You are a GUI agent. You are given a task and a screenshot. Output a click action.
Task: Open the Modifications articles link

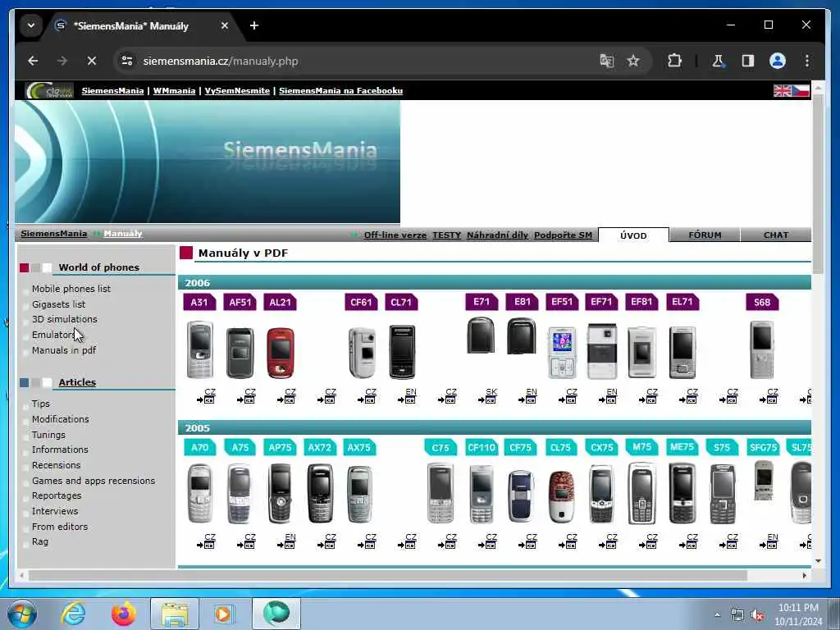[x=61, y=419]
